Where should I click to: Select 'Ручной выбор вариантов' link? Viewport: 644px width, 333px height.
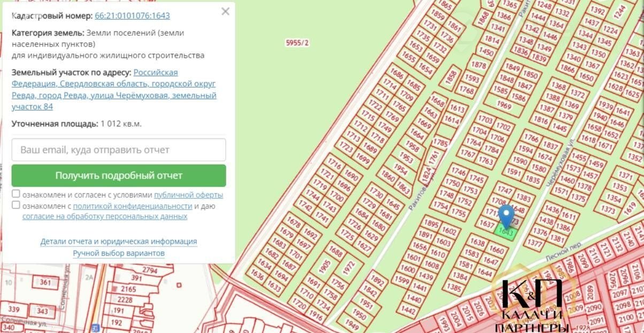pyautogui.click(x=119, y=253)
